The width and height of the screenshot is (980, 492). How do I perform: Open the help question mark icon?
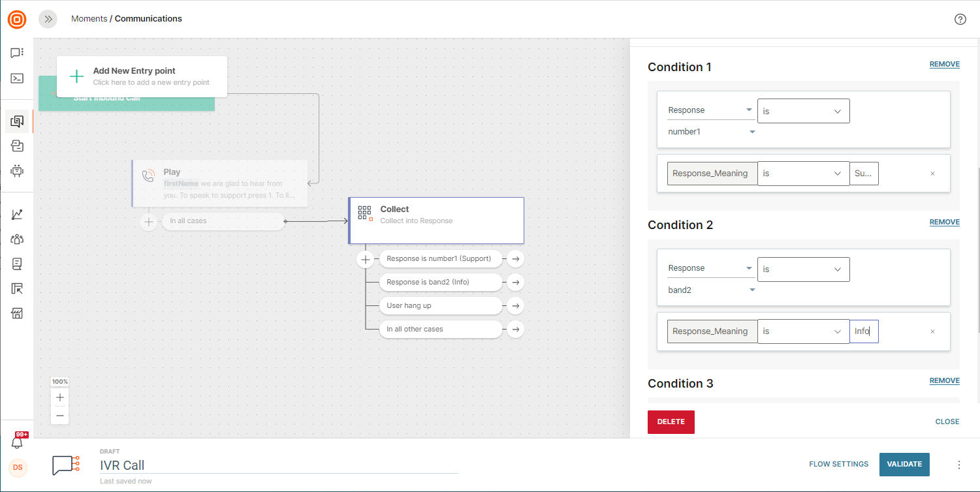pos(960,19)
